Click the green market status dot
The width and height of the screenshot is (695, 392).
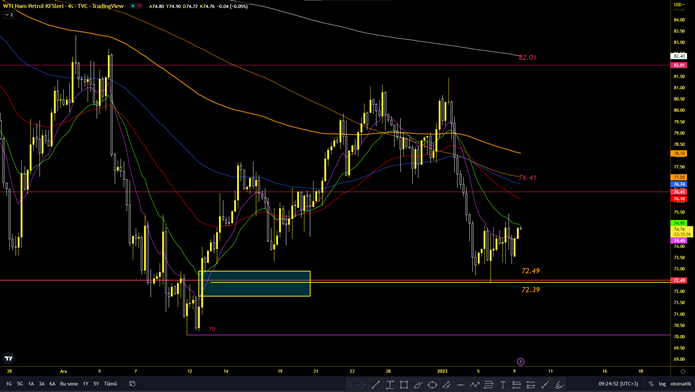point(133,6)
